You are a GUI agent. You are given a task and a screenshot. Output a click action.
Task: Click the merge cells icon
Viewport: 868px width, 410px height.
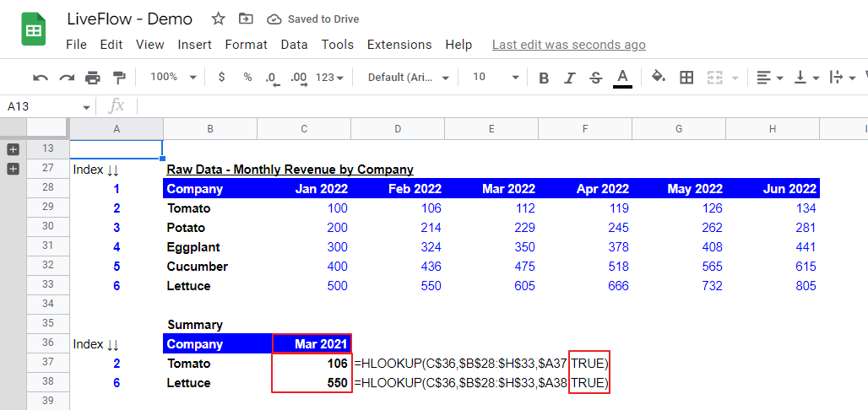point(715,78)
